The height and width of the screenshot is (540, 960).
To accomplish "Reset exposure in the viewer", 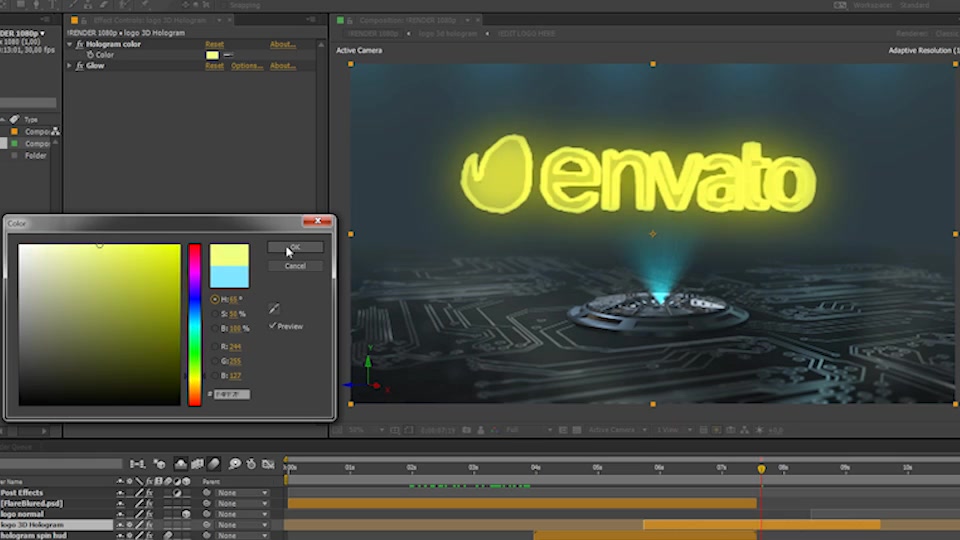I will pyautogui.click(x=760, y=430).
